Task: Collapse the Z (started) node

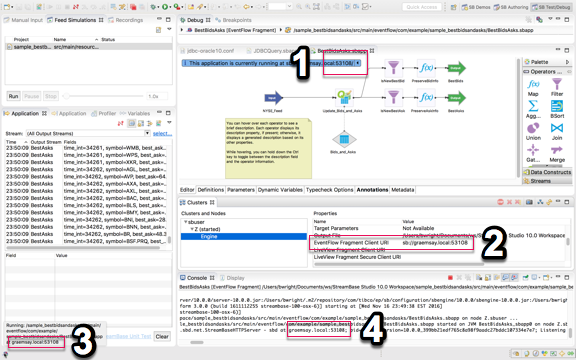Action: pos(192,229)
